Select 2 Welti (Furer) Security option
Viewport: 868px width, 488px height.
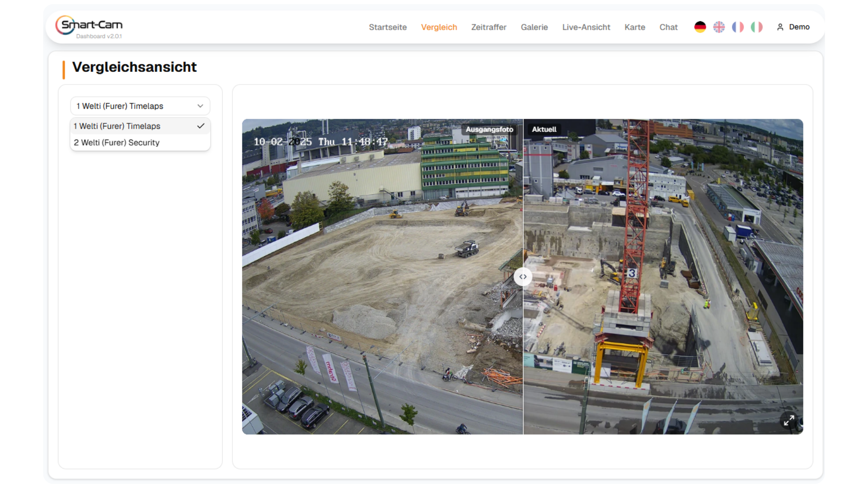click(x=140, y=142)
